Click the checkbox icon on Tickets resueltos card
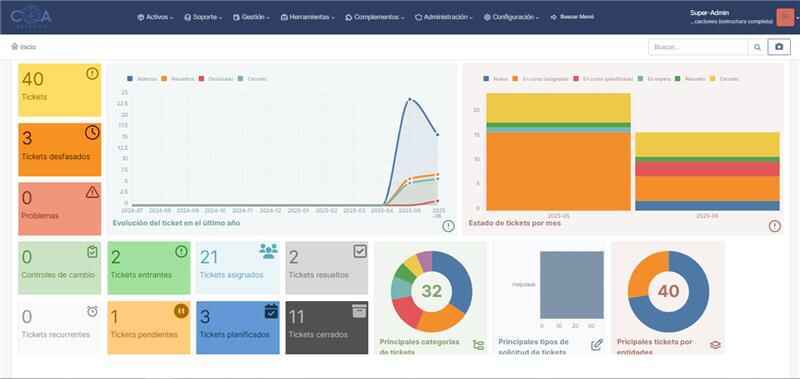 tap(360, 251)
